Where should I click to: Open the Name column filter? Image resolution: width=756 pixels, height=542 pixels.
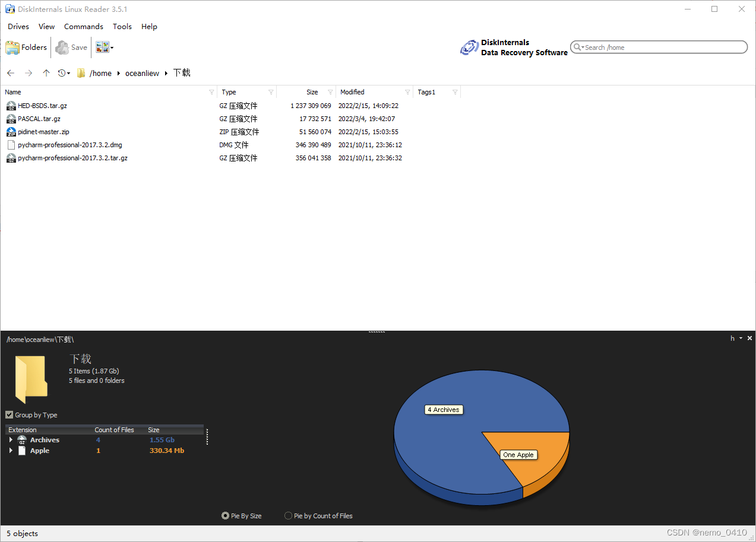[212, 92]
